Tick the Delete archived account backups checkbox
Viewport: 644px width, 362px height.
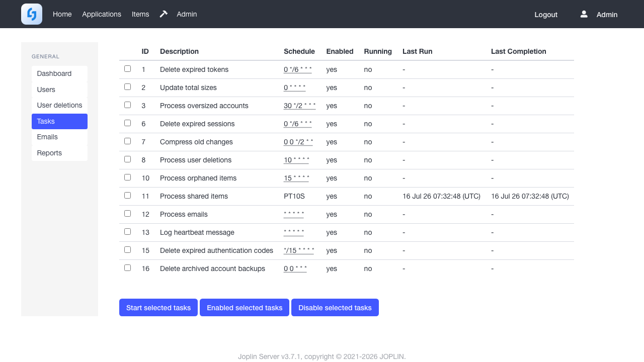pos(127,268)
